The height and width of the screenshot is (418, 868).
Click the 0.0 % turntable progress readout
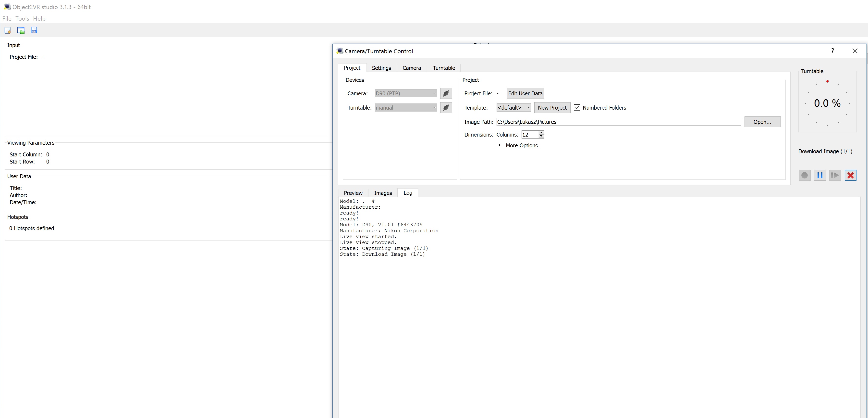827,103
